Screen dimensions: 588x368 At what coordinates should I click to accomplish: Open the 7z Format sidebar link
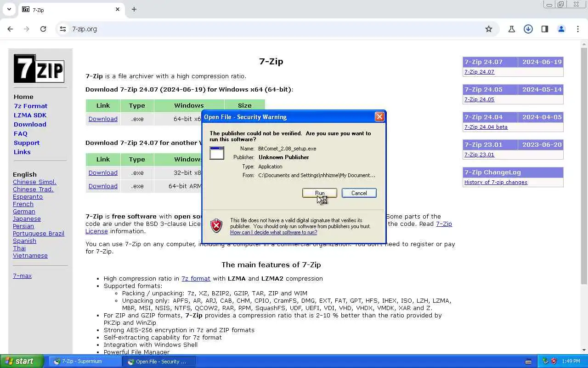[30, 106]
